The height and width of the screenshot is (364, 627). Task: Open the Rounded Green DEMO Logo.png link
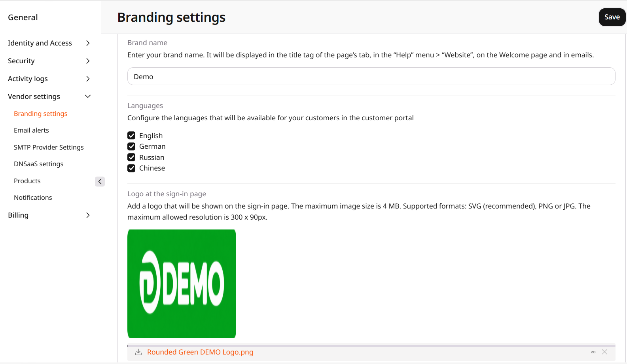point(200,352)
